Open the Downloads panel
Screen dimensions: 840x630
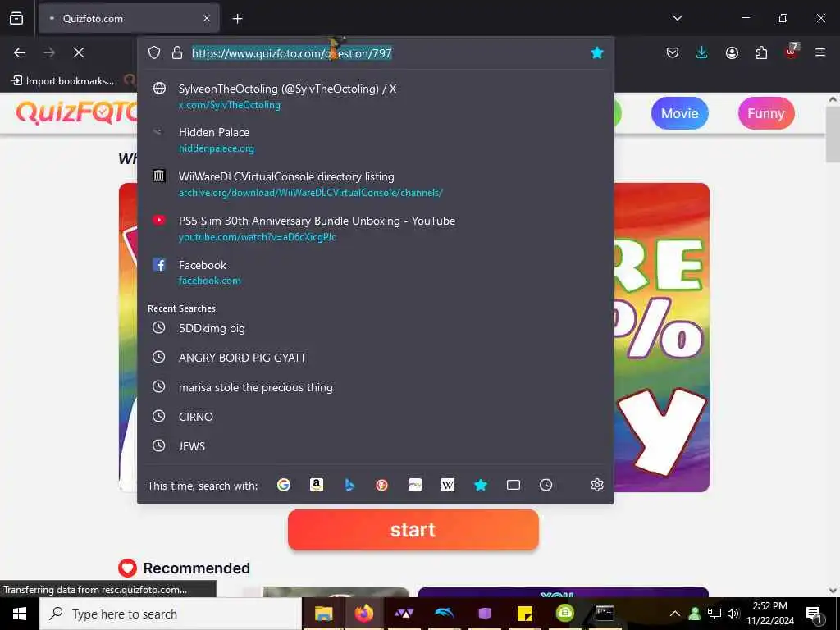702,52
